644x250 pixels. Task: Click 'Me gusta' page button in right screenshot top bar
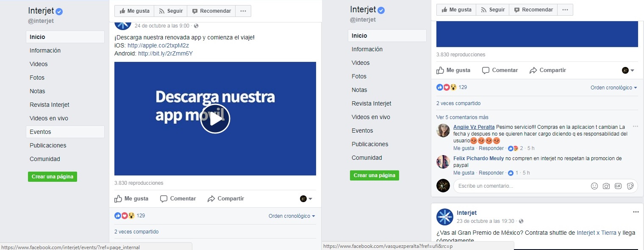pos(456,10)
